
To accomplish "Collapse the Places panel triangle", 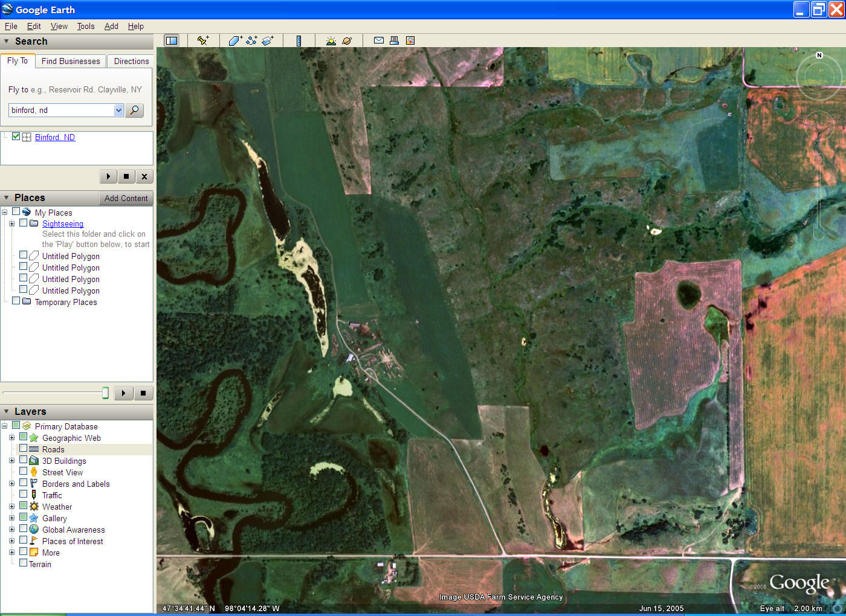I will point(7,197).
